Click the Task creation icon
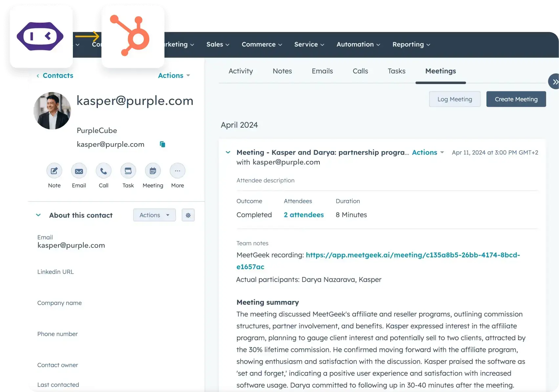 coord(128,171)
